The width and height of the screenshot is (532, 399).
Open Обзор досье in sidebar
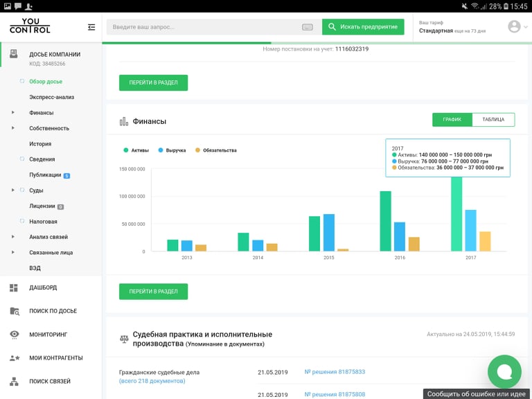[x=46, y=82]
